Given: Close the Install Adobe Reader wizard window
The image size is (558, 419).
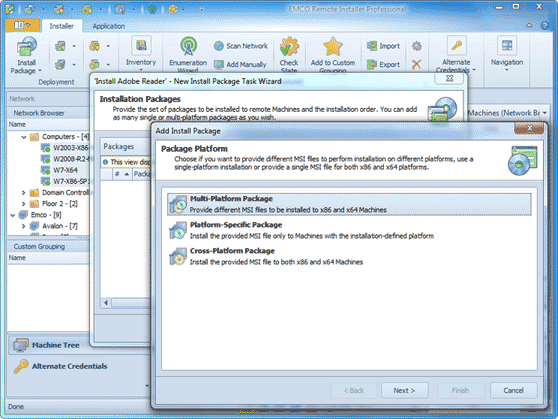Looking at the screenshot, I should tap(450, 78).
